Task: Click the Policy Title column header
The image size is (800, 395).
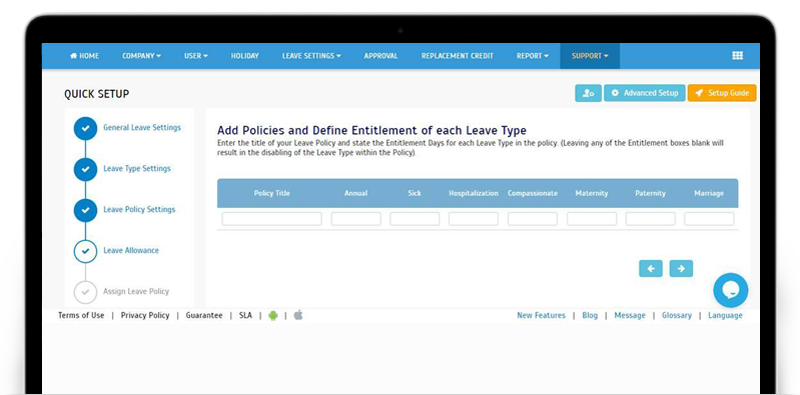Action: click(x=272, y=193)
